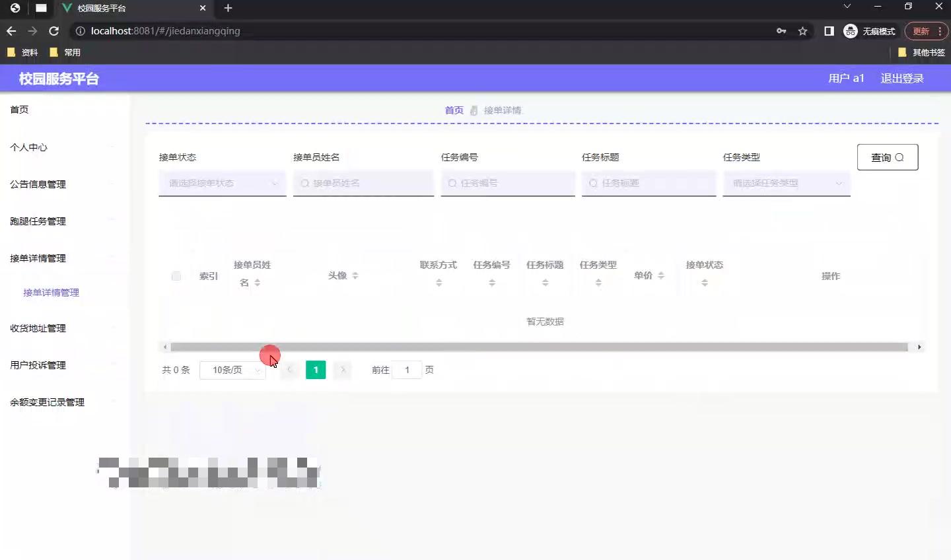Expand 跑腿任务管理 sidebar menu
951x560 pixels.
coord(65,221)
